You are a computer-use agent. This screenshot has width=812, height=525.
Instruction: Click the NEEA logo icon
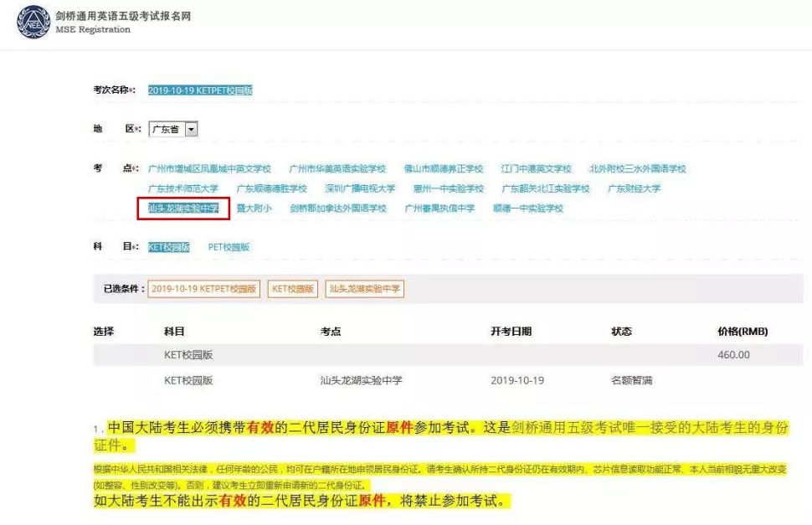point(33,22)
